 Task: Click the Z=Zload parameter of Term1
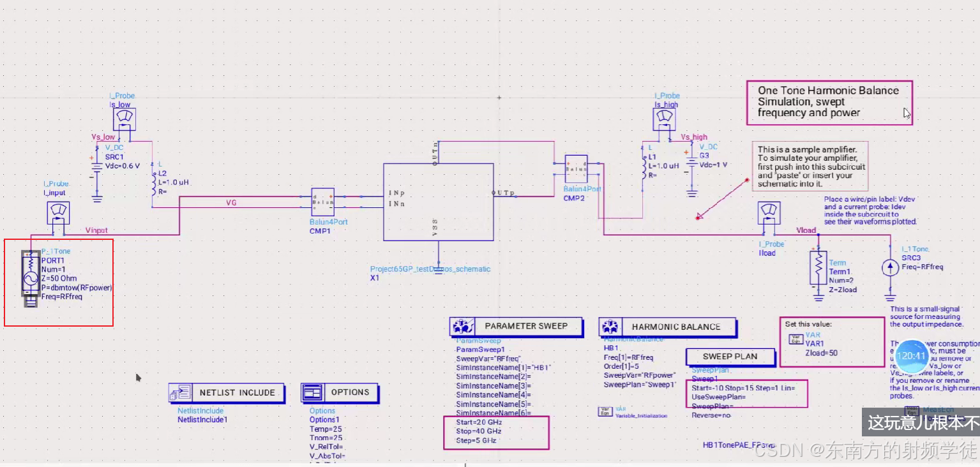pyautogui.click(x=843, y=290)
